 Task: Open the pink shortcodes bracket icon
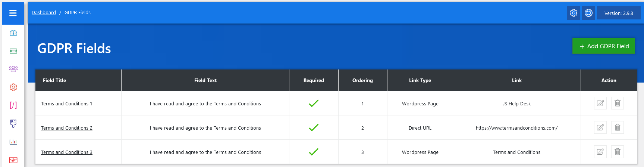pyautogui.click(x=13, y=105)
